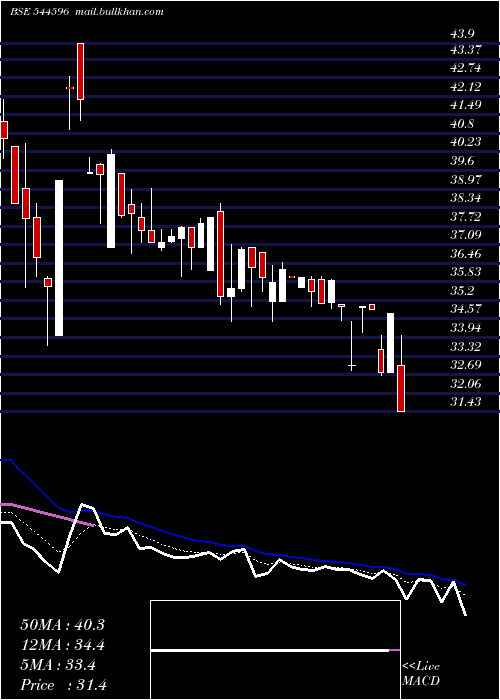Click the 39.6 price axis label
500x700 pixels.
point(462,161)
